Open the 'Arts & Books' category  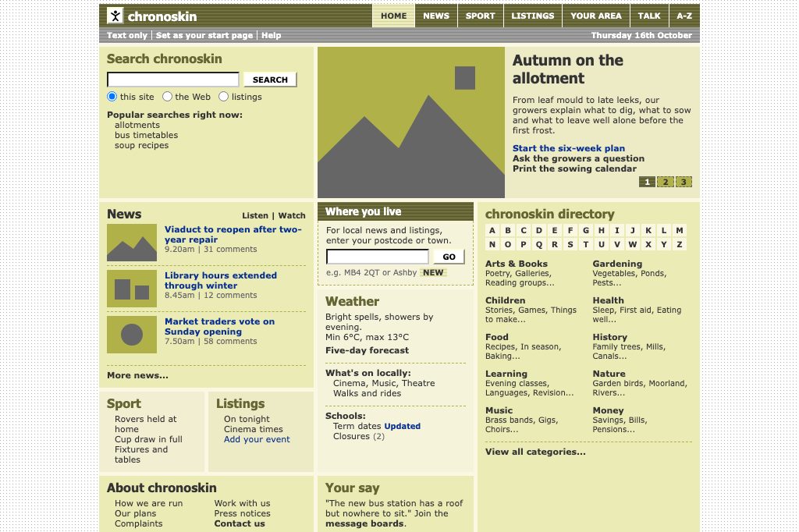coord(517,264)
